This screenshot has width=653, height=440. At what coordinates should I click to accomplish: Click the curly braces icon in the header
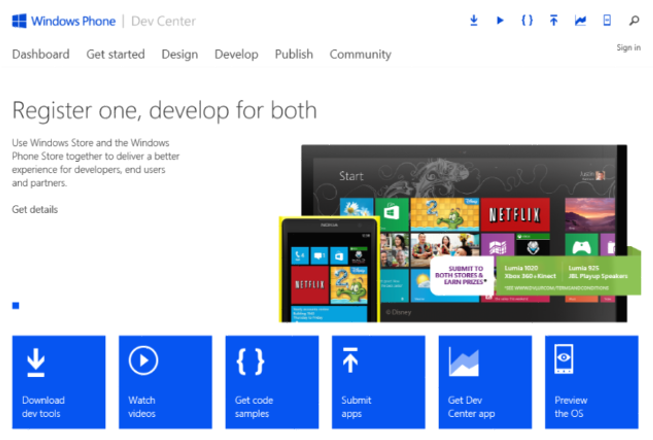pyautogui.click(x=527, y=20)
